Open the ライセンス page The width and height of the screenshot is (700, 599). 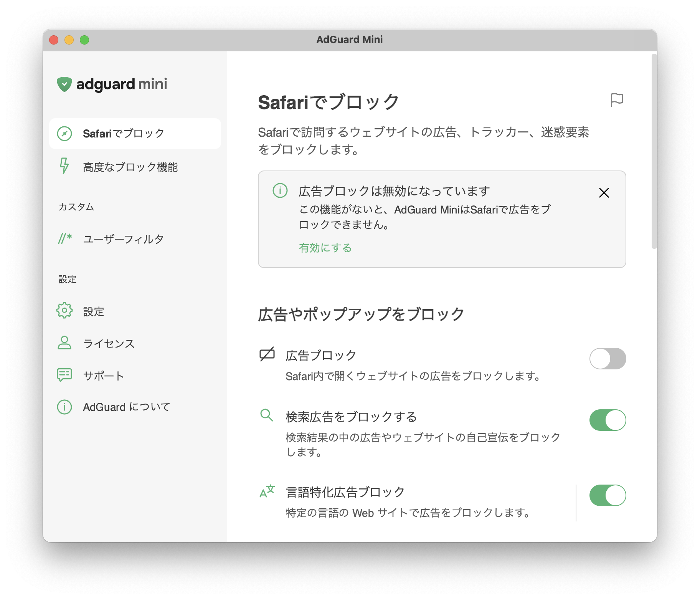pyautogui.click(x=135, y=343)
